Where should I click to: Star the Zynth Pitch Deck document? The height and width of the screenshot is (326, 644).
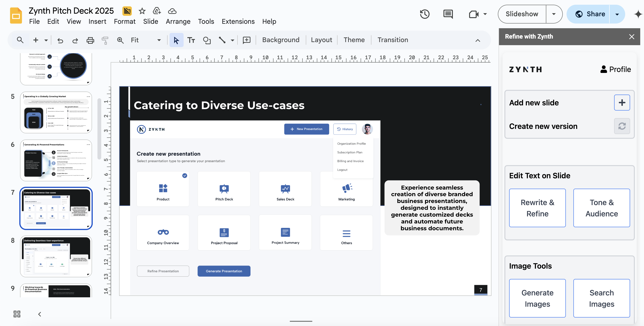tap(142, 11)
